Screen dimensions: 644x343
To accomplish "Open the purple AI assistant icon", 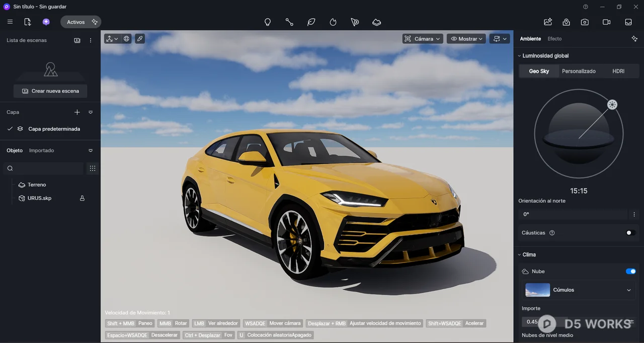I will tap(46, 22).
